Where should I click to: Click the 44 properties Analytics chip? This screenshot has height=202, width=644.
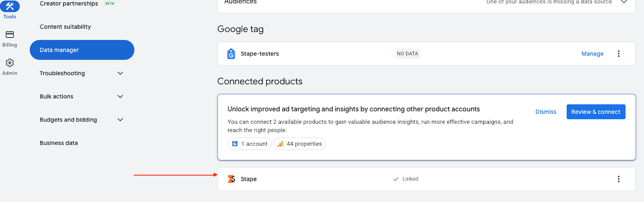[299, 144]
